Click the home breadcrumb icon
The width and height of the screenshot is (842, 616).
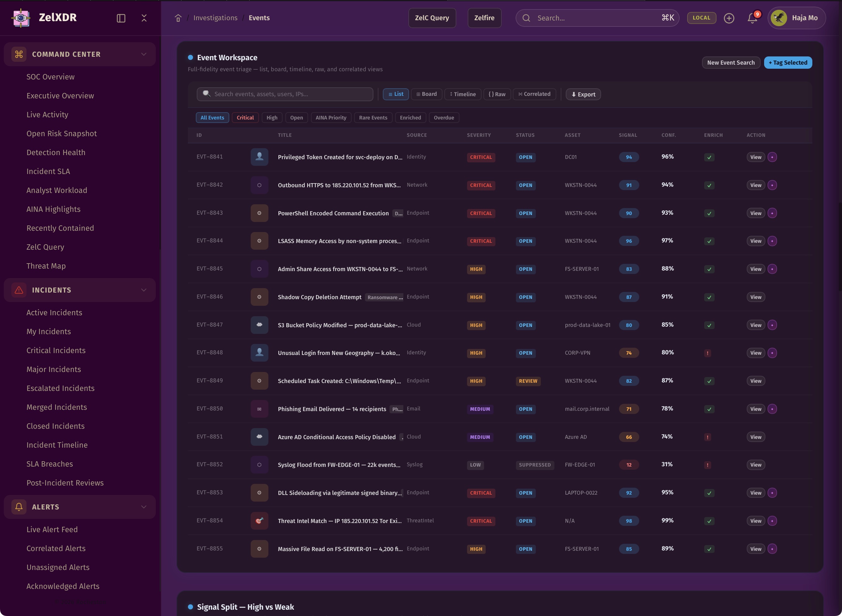click(x=178, y=18)
